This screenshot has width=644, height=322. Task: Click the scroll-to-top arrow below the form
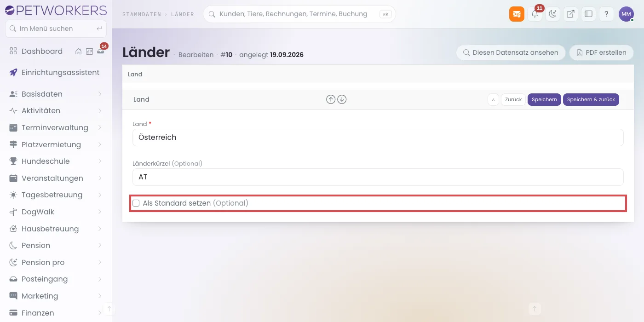(535, 309)
